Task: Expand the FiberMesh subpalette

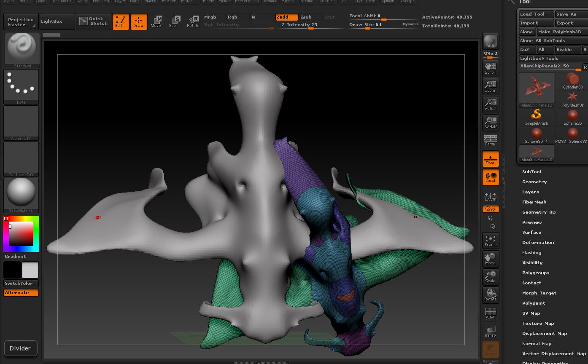Action: 534,202
